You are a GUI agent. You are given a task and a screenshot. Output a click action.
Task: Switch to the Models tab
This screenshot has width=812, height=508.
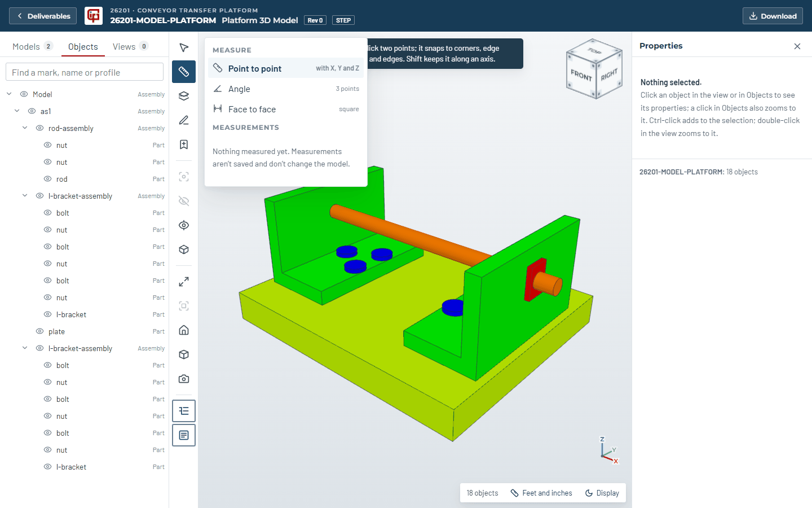click(33, 46)
